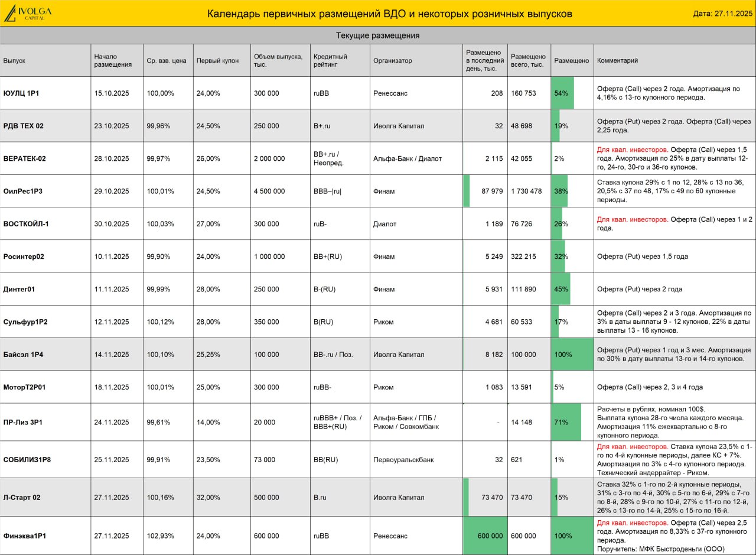Click the 100% progress bar for Байсэл 1Р4

(x=572, y=355)
